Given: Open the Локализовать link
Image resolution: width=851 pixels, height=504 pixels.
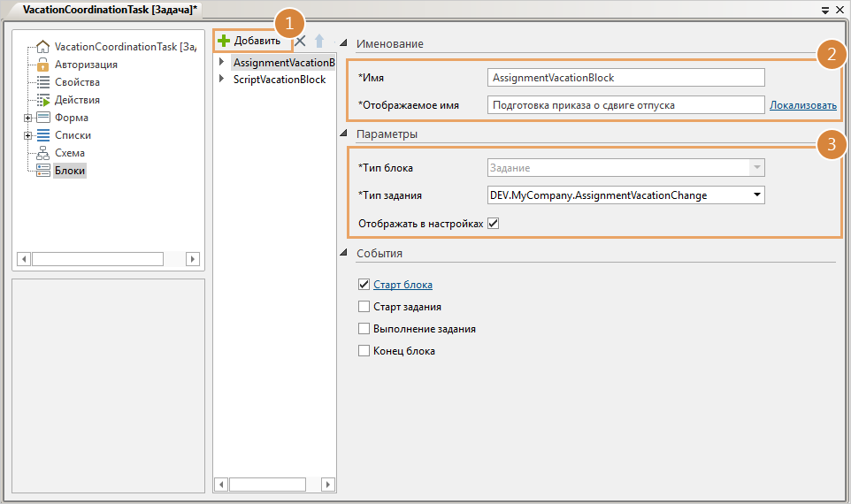Looking at the screenshot, I should 802,105.
